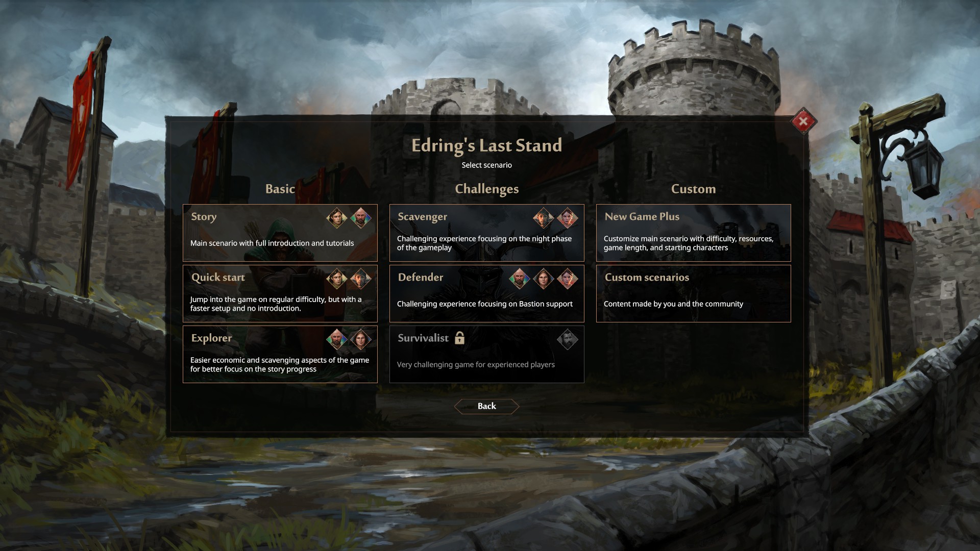
Task: Select the Explorer scenario description
Action: [x=280, y=365]
